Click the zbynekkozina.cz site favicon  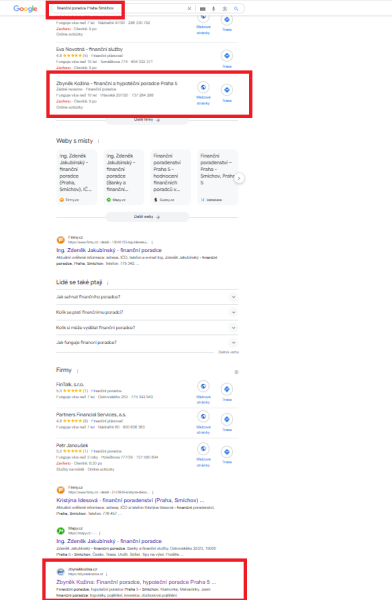(60, 572)
